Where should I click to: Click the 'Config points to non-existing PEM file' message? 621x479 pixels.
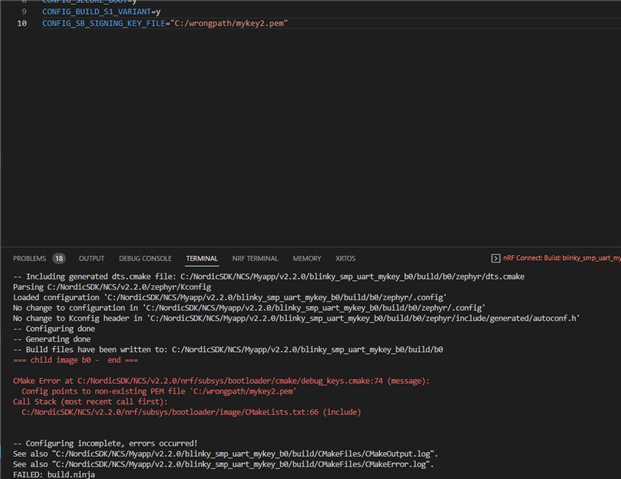(159, 391)
